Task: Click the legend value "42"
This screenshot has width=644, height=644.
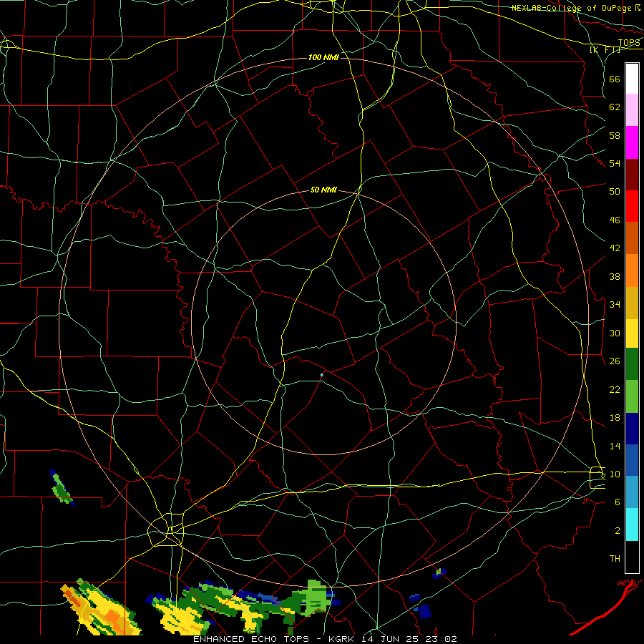Action: (x=615, y=248)
